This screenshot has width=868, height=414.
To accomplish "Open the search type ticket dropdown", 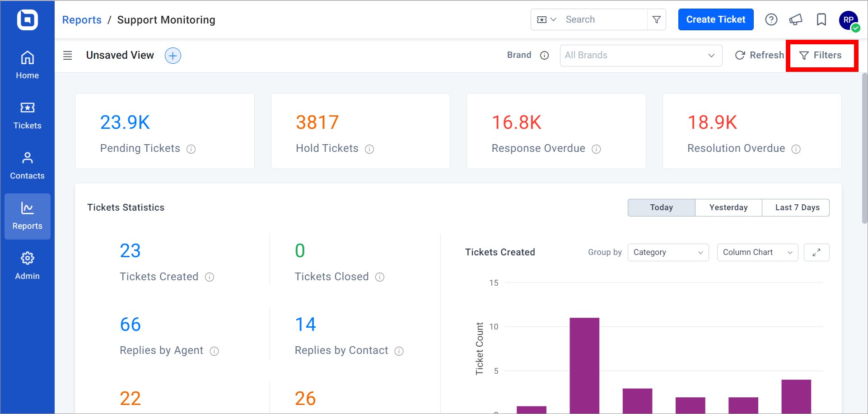I will [546, 19].
